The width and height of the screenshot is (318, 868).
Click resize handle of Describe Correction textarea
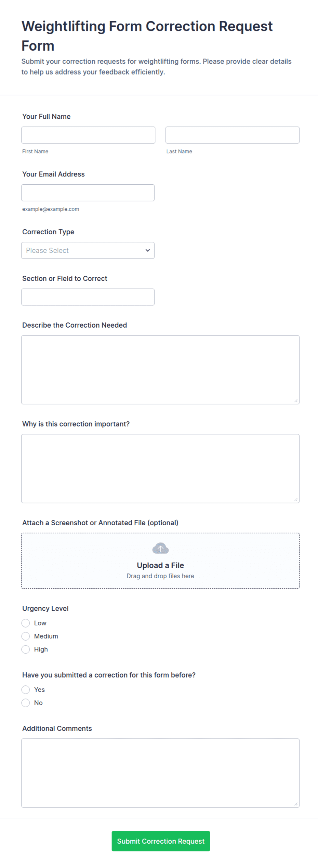point(296,400)
